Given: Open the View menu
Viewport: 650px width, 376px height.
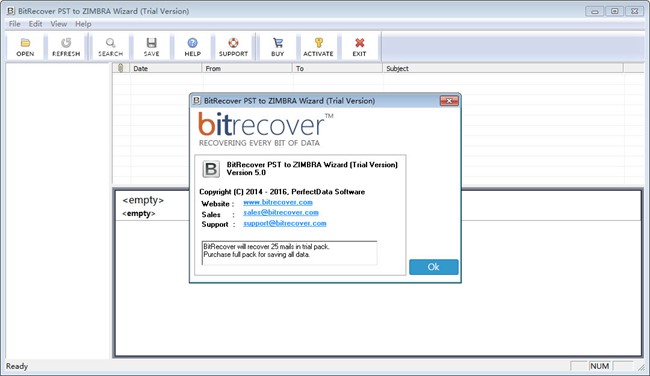Looking at the screenshot, I should [x=58, y=24].
